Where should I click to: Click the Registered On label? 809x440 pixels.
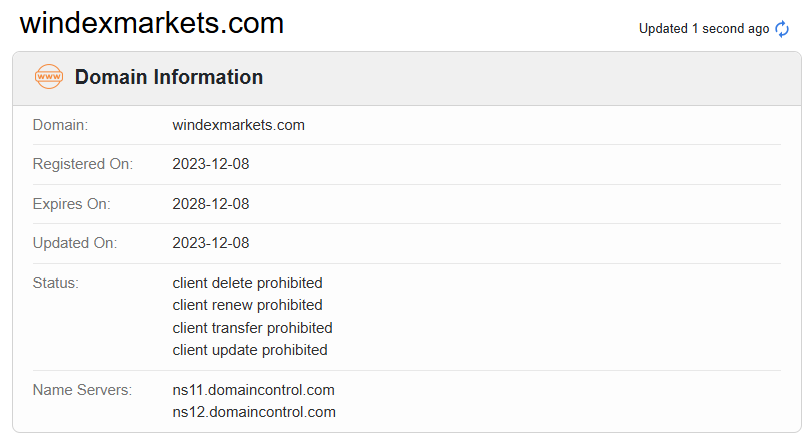coord(82,164)
